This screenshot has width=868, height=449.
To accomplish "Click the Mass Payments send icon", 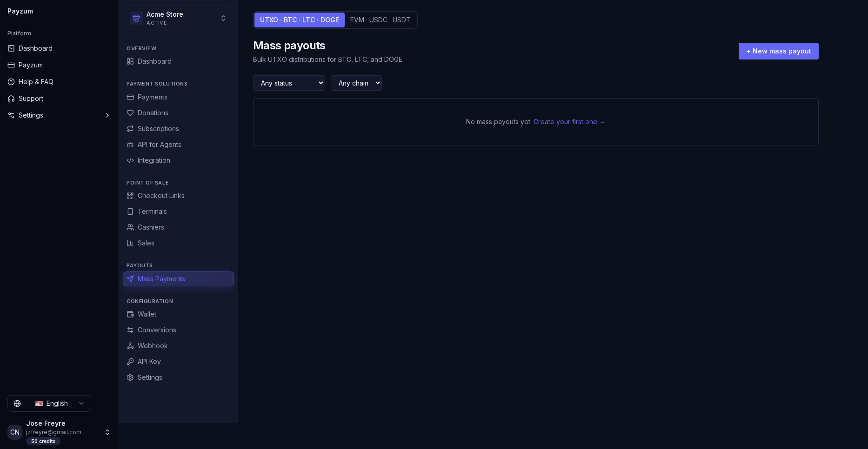I will 130,279.
